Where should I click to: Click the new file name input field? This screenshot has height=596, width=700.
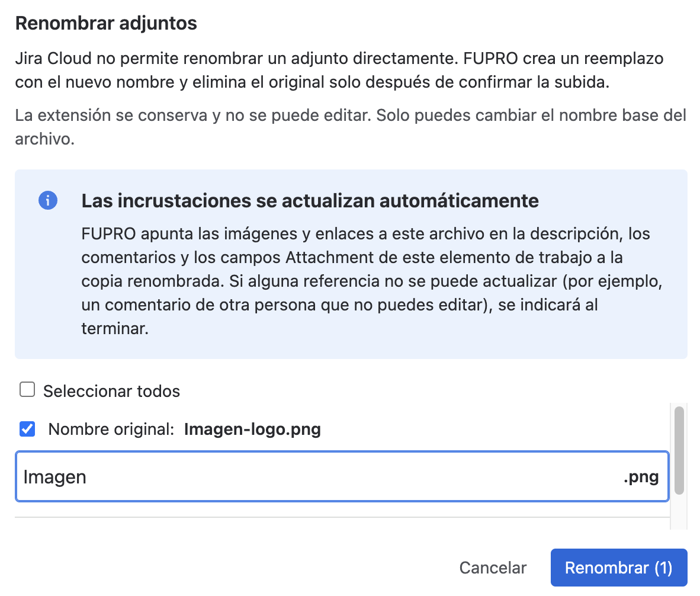click(x=342, y=476)
